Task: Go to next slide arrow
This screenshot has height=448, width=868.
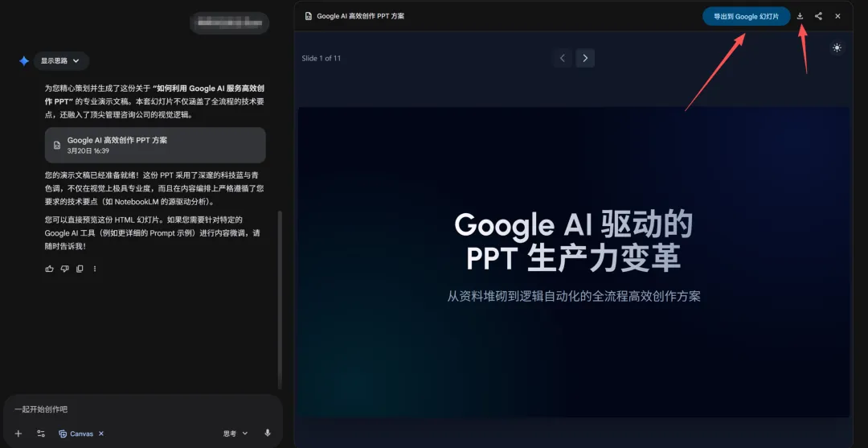Action: click(x=585, y=58)
